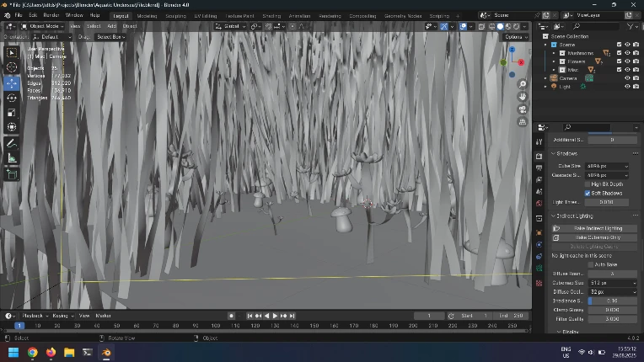Click Bake Indirect Lighting button
This screenshot has width=644, height=362.
tap(594, 228)
